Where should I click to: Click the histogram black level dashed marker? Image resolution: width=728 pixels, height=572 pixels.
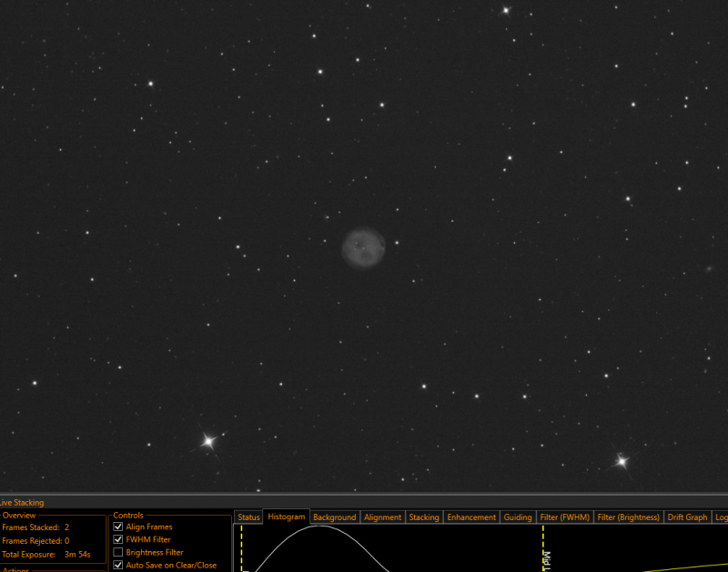(x=241, y=548)
